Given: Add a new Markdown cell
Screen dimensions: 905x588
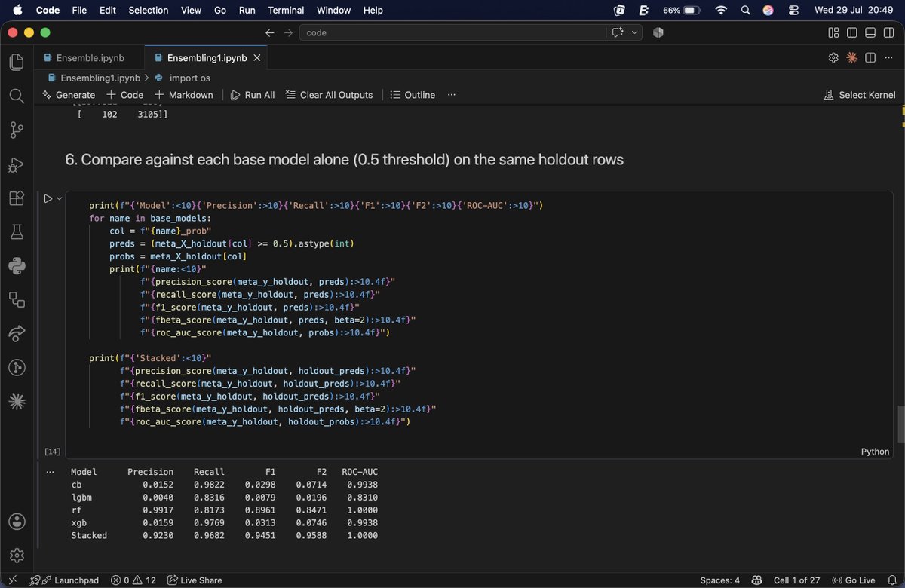Looking at the screenshot, I should tap(184, 95).
